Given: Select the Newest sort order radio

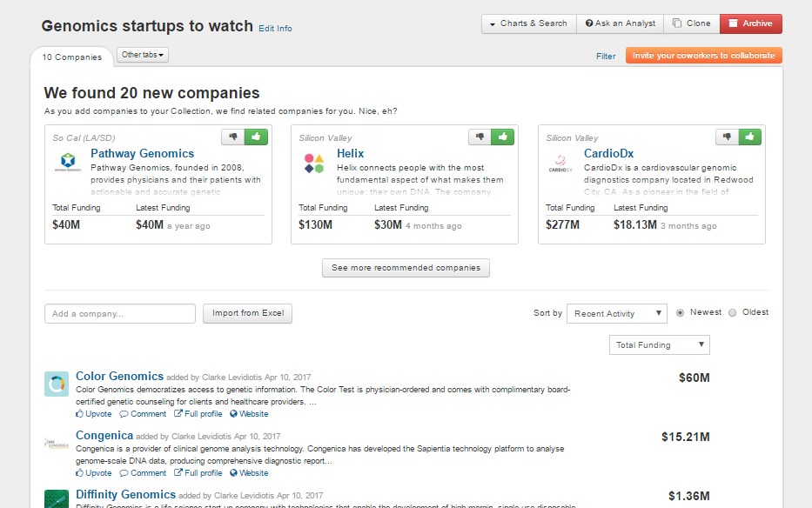Looking at the screenshot, I should (x=681, y=312).
